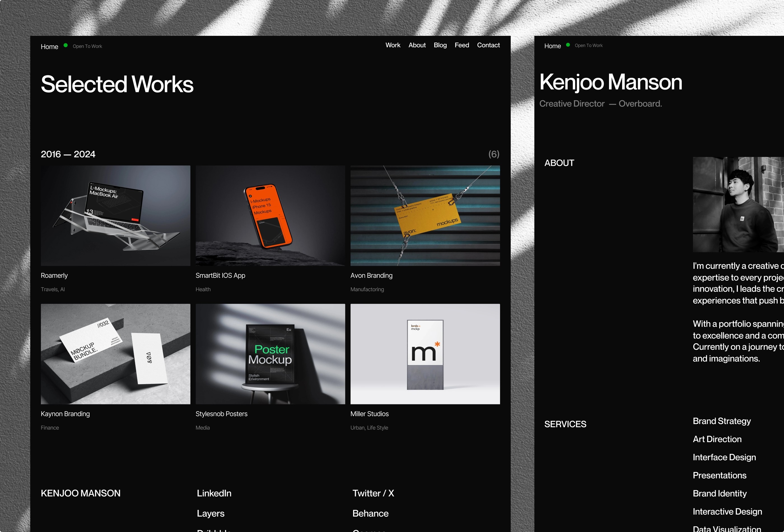Navigate to the About page
The height and width of the screenshot is (532, 784).
[x=417, y=45]
